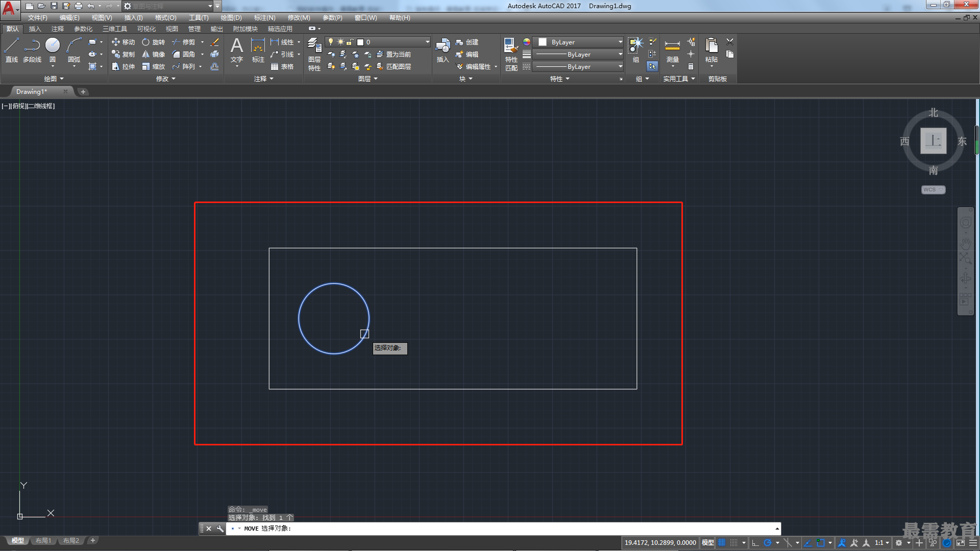Toggle object snap in status bar
The image size is (980, 551).
[821, 542]
